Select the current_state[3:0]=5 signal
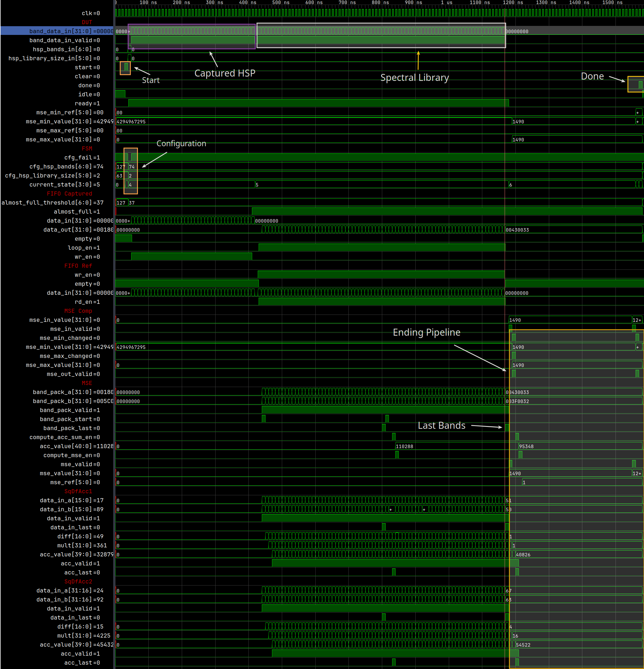The height and width of the screenshot is (669, 644). (x=65, y=185)
